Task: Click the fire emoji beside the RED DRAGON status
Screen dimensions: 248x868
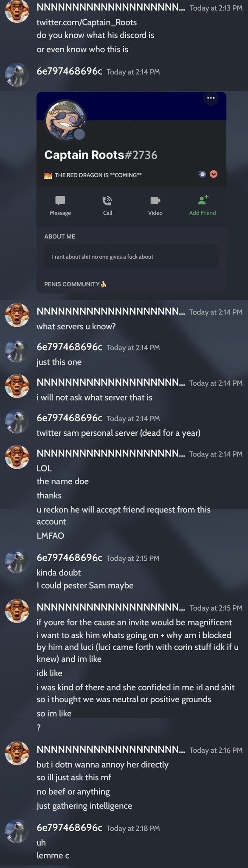Action: coord(48,175)
